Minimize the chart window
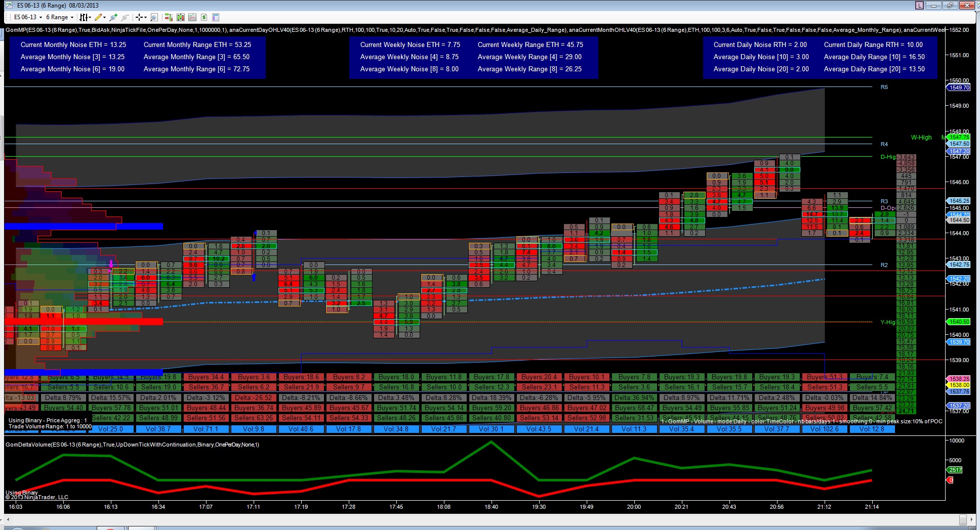 pyautogui.click(x=933, y=6)
